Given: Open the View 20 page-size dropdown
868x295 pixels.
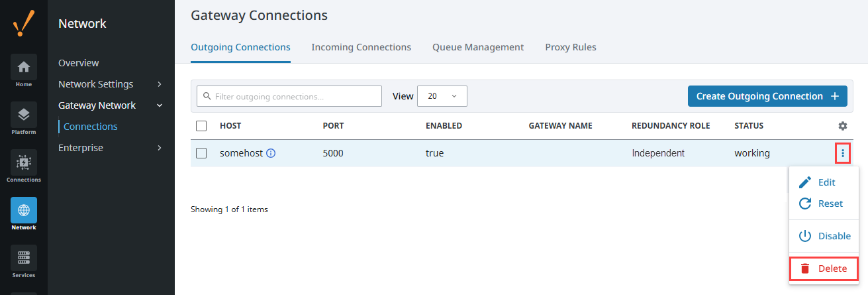Looking at the screenshot, I should pyautogui.click(x=442, y=96).
